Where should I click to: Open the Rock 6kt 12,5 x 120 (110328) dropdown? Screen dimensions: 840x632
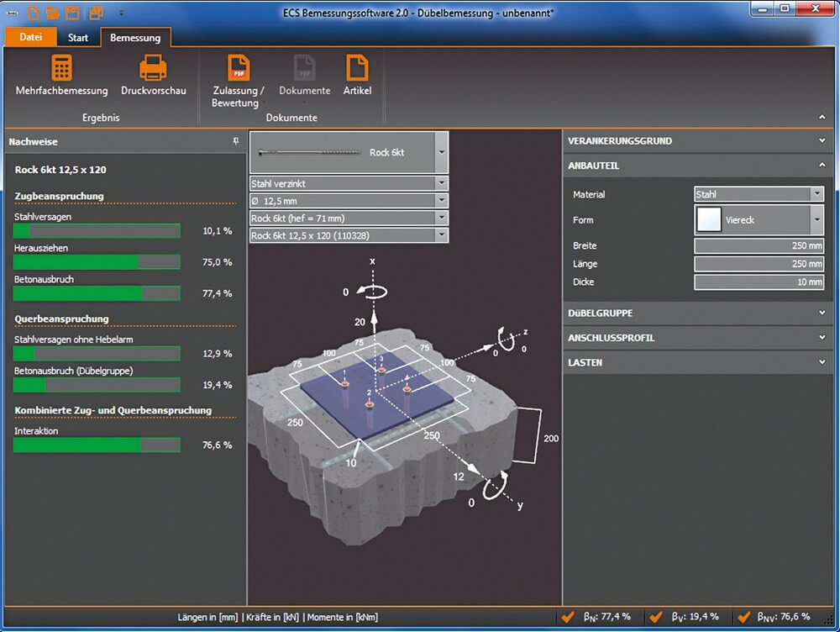tap(442, 234)
